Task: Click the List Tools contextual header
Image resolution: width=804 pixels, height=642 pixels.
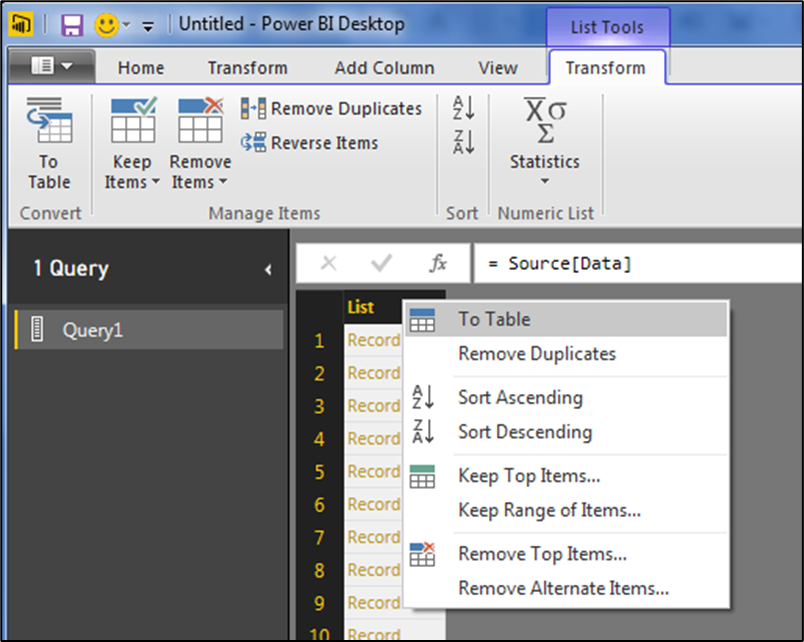Action: (x=608, y=27)
